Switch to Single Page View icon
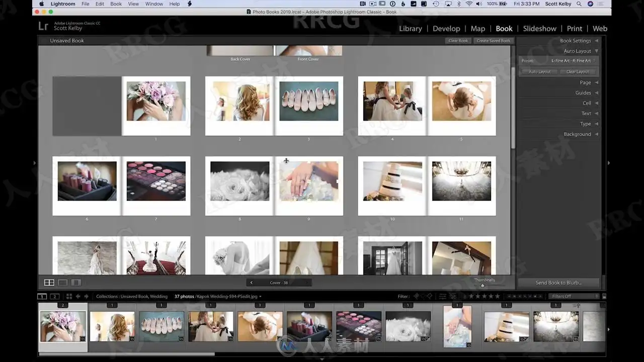 pos(76,283)
